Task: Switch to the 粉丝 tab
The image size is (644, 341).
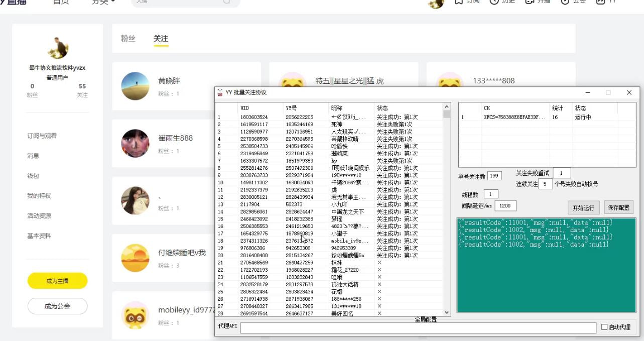Action: click(x=128, y=39)
